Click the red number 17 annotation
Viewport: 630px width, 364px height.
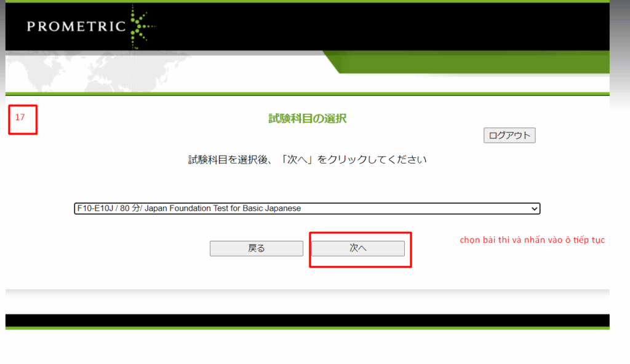pyautogui.click(x=20, y=117)
